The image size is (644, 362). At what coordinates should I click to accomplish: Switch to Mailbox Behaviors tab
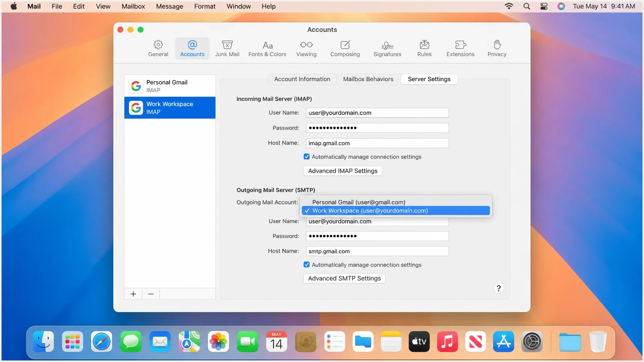(368, 79)
